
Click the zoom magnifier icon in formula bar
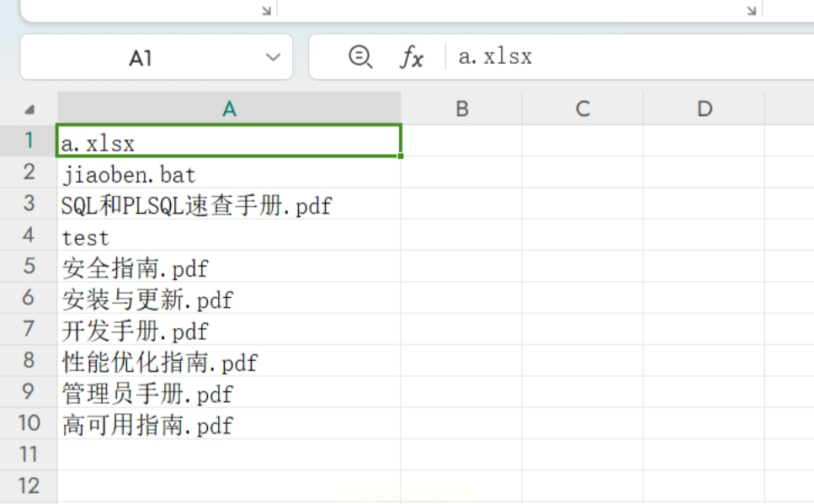coord(360,56)
